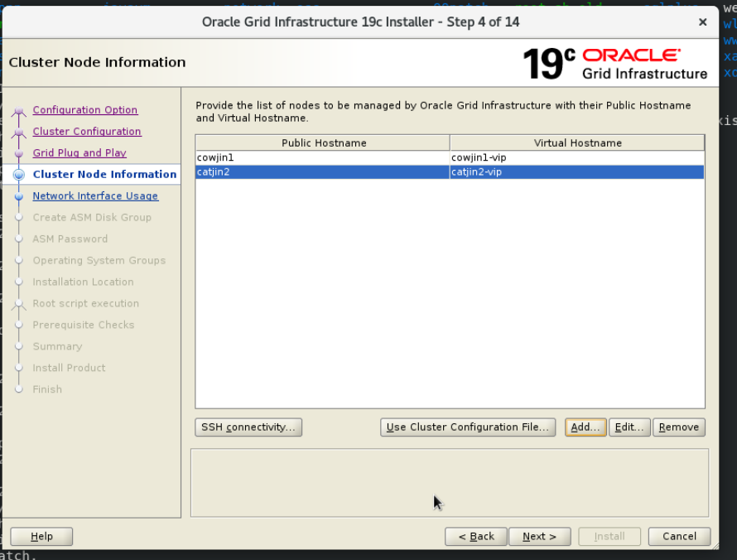
Task: Click the Operating System Groups step
Action: pos(99,260)
